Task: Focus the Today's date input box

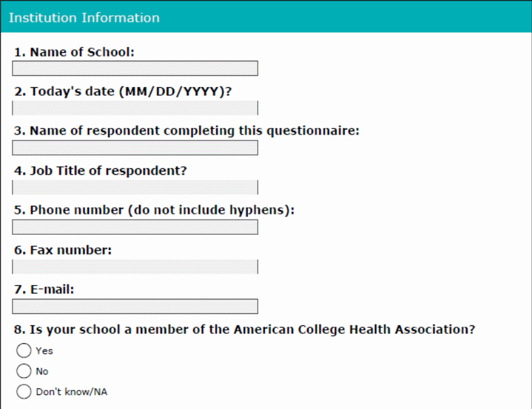Action: pyautogui.click(x=134, y=108)
